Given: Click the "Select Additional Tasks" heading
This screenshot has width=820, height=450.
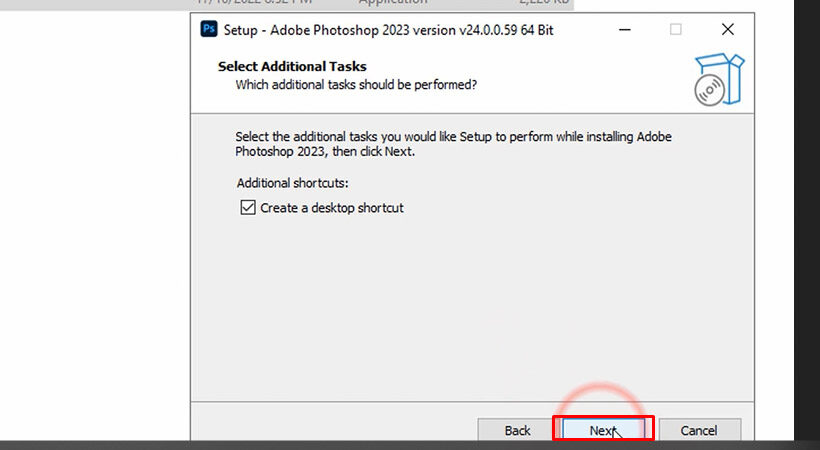Looking at the screenshot, I should coord(292,66).
